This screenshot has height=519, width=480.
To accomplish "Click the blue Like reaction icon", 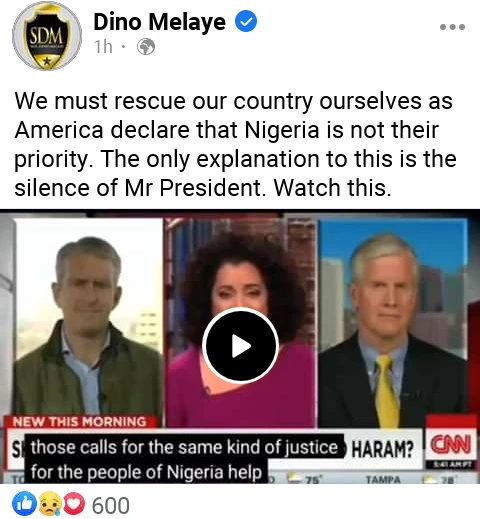I will [x=24, y=504].
